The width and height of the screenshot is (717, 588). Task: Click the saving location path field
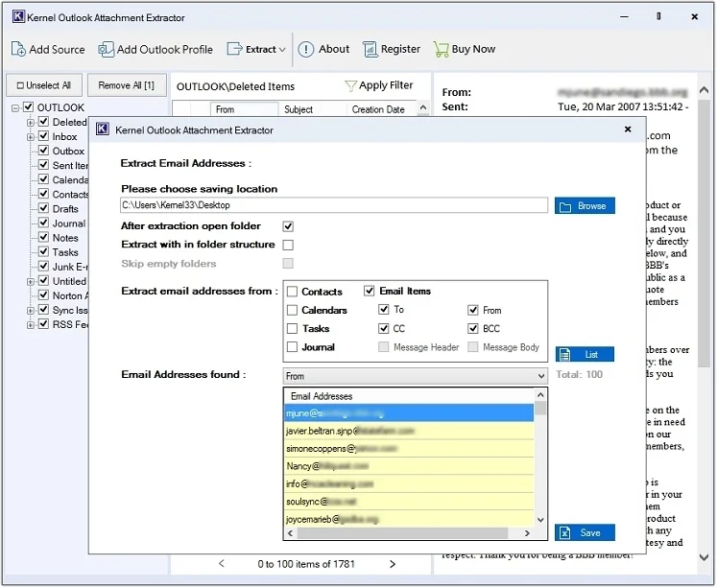334,205
